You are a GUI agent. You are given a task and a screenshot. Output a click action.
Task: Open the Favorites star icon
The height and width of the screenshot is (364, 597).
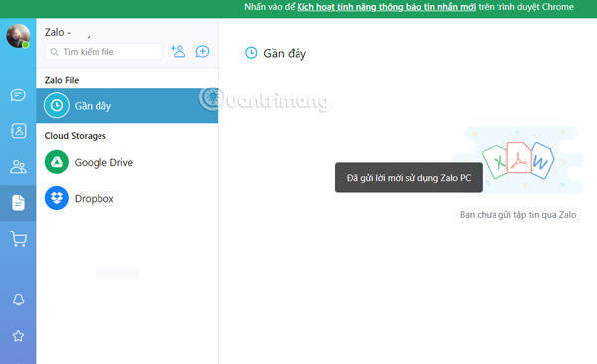tap(18, 336)
